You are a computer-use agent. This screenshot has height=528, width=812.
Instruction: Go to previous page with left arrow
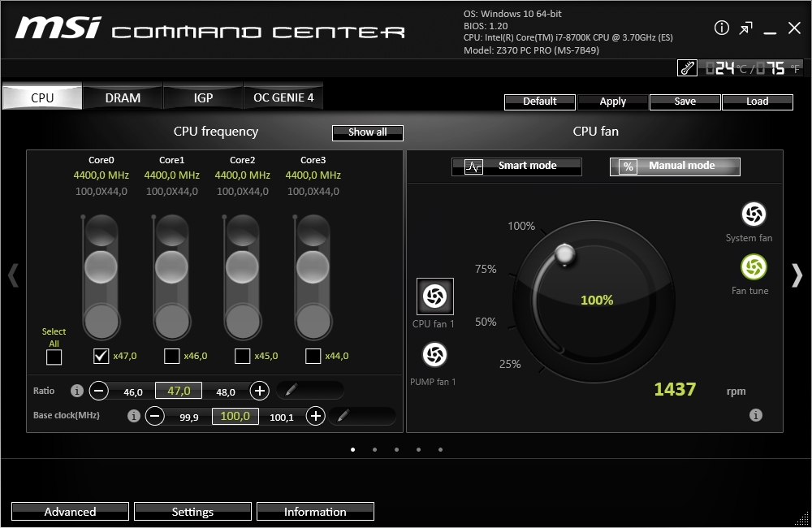click(14, 275)
